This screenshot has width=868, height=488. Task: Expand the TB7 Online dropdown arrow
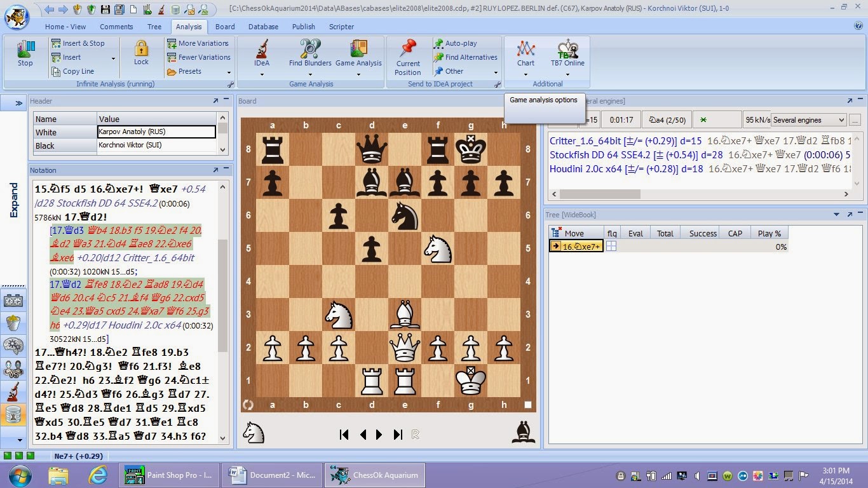click(567, 74)
